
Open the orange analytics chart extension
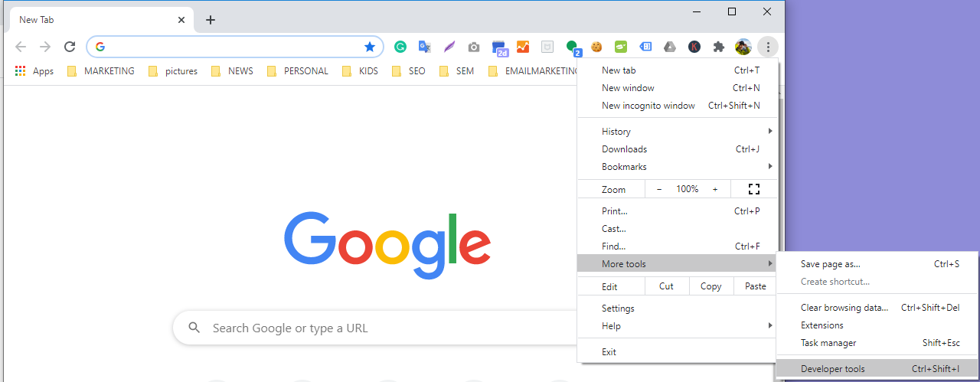tap(523, 47)
